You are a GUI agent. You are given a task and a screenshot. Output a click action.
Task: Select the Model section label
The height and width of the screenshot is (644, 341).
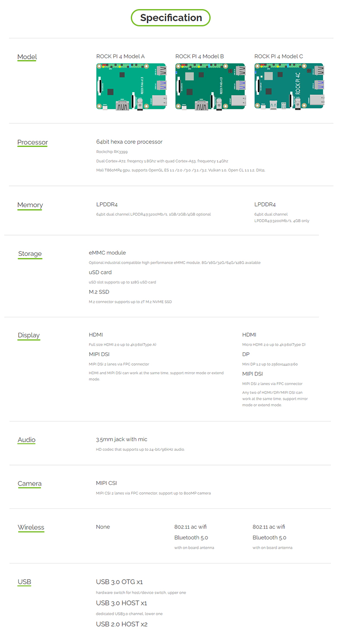tap(27, 57)
